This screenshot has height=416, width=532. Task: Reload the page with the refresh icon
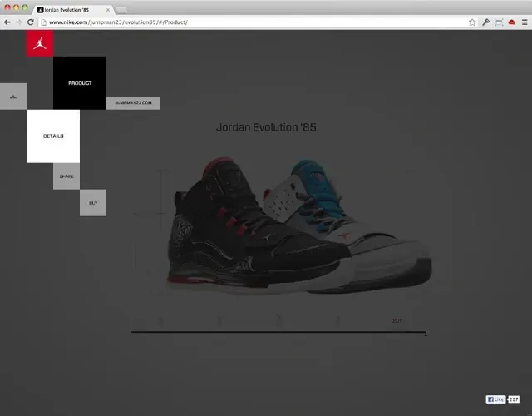[30, 22]
